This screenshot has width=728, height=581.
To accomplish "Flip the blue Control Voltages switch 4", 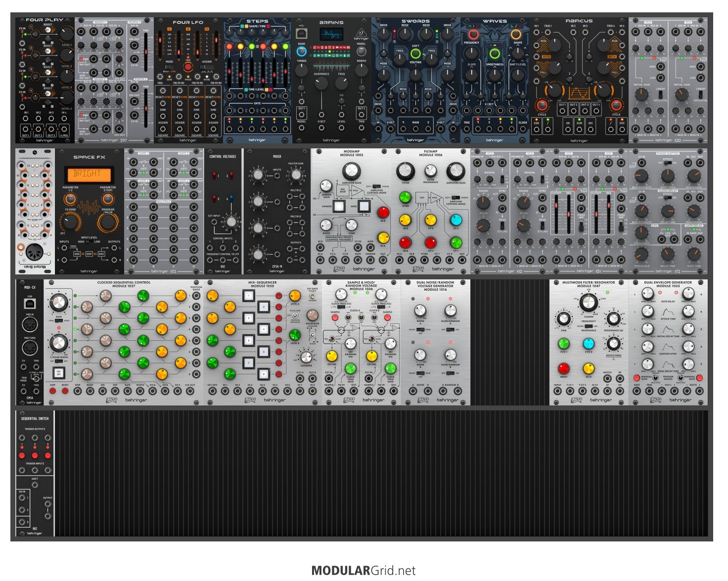I will point(231,199).
